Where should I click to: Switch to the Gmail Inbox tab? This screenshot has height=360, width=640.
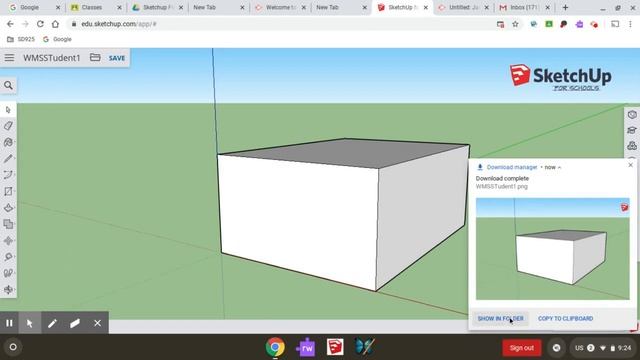coord(524,7)
